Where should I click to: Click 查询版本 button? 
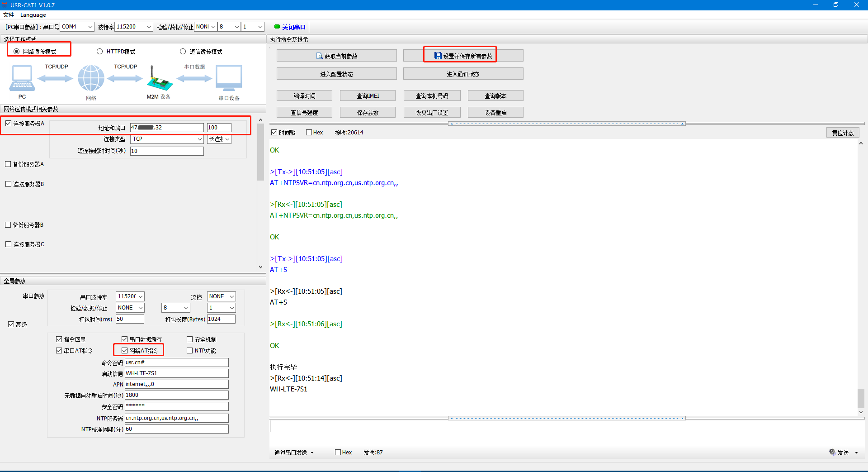click(496, 95)
